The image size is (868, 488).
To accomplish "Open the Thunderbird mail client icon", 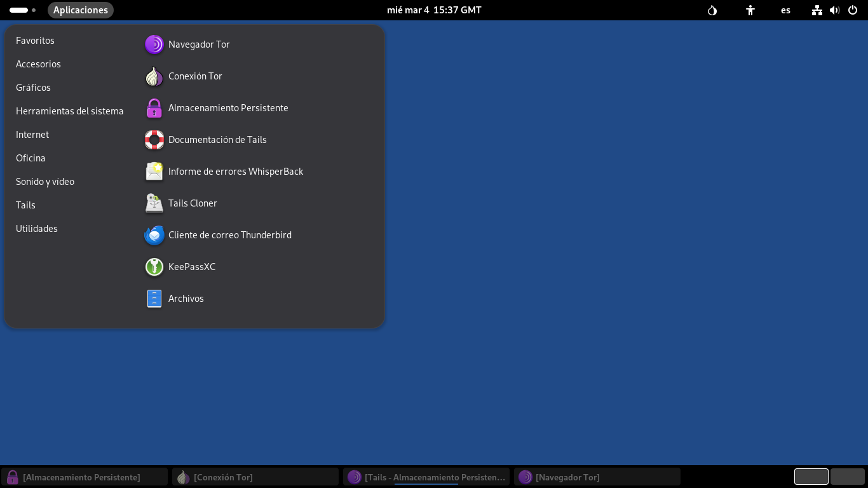I will [154, 235].
